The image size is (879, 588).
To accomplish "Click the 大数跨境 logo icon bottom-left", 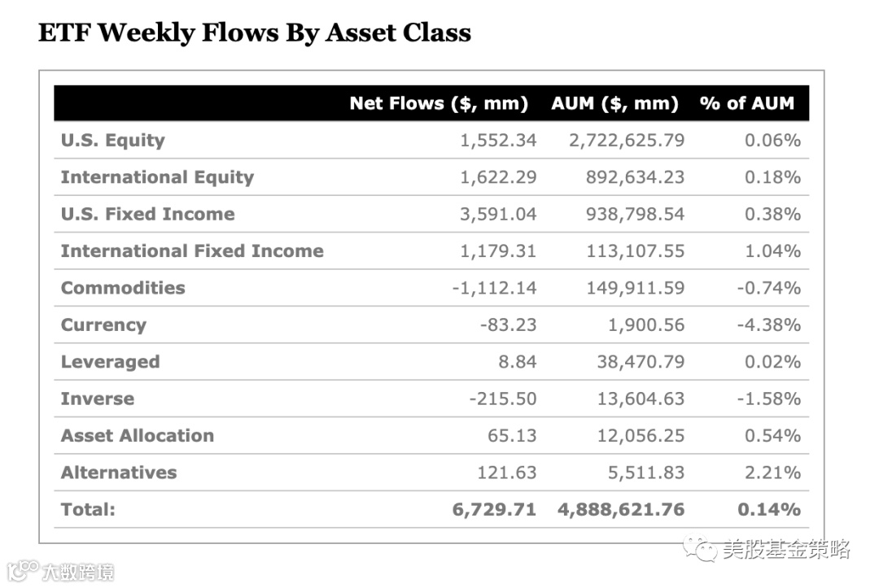I will coord(23,571).
